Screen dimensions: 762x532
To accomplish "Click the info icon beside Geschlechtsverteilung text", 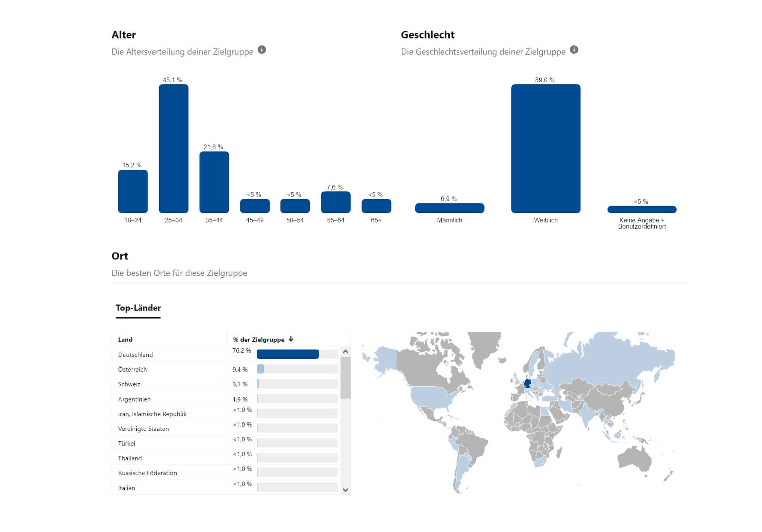I will point(574,50).
